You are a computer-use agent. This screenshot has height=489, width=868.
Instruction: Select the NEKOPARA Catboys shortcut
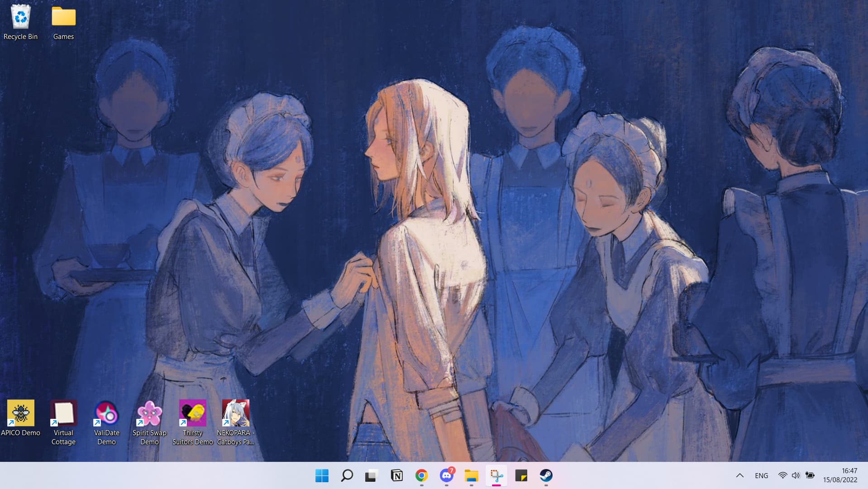tap(235, 423)
